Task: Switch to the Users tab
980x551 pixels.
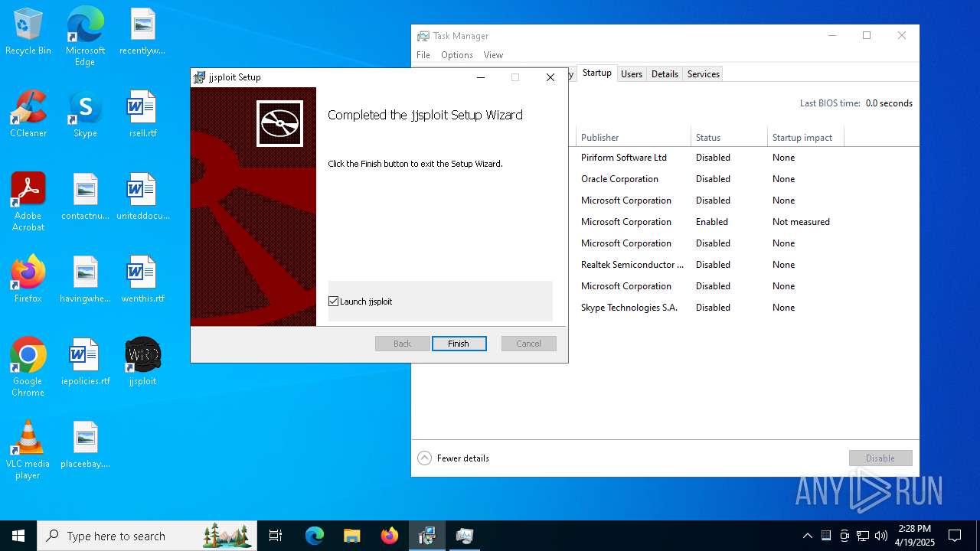Action: click(632, 73)
